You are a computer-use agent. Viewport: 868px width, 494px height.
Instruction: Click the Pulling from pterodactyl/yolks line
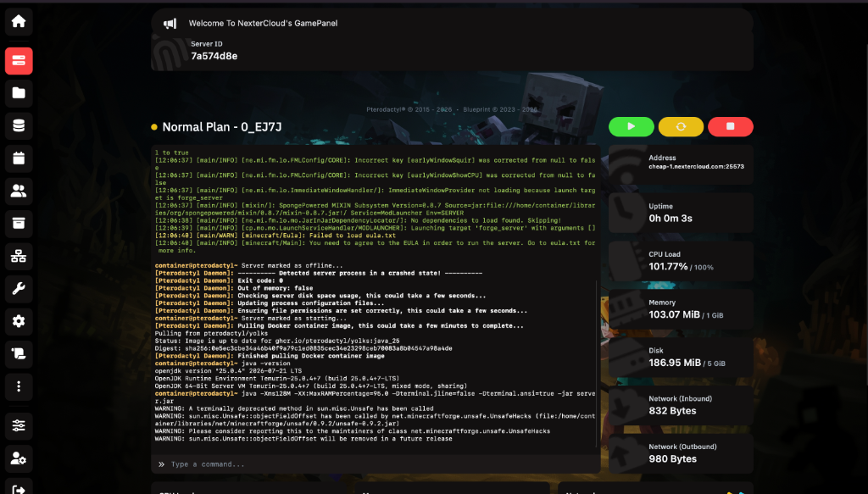coord(211,333)
